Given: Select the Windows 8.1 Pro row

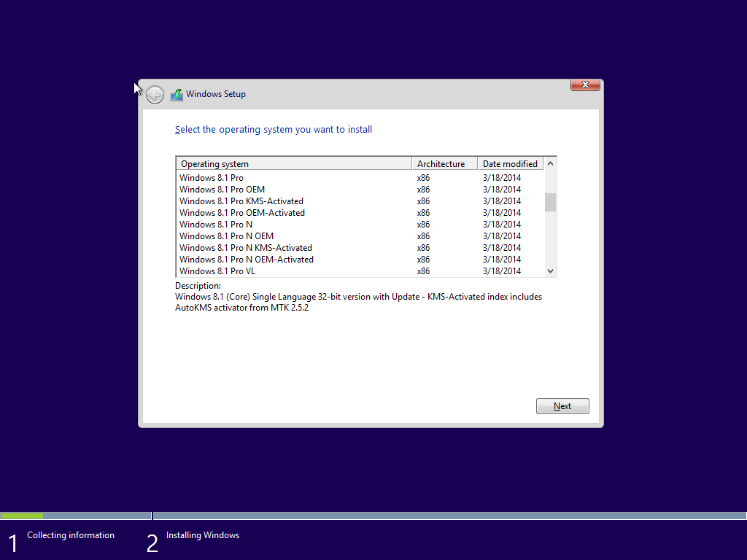Looking at the screenshot, I should [360, 178].
